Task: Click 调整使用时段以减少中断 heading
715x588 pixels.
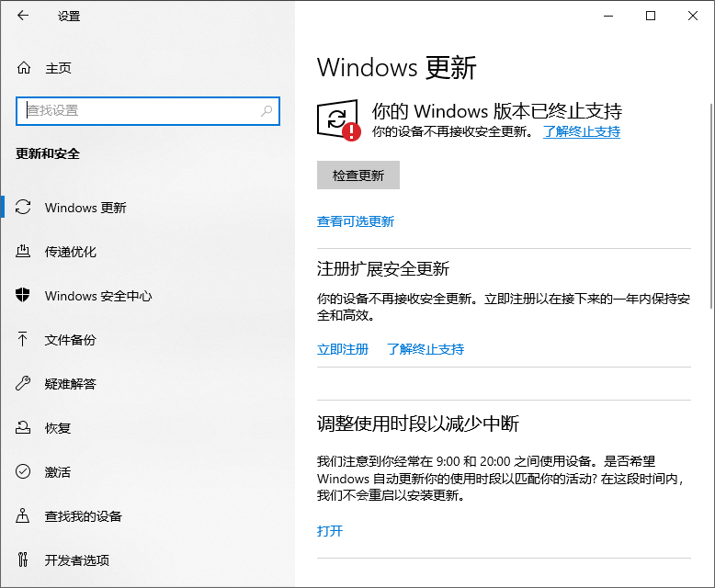Action: click(417, 424)
